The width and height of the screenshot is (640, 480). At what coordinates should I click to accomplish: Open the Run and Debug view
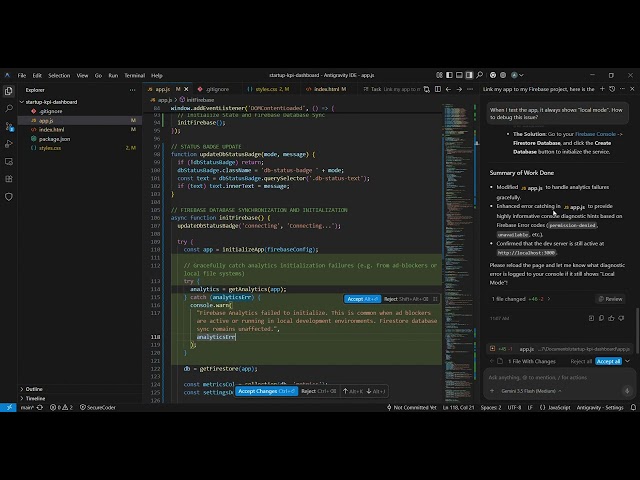[9, 144]
